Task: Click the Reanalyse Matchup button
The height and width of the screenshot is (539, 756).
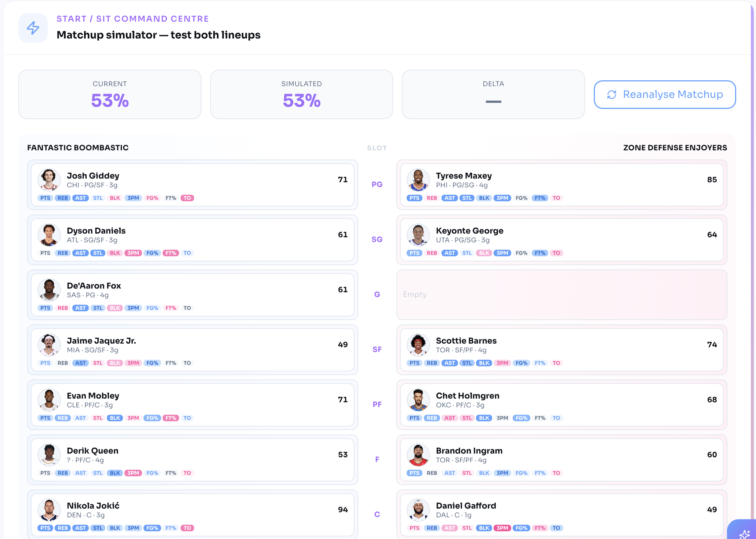Action: 665,95
